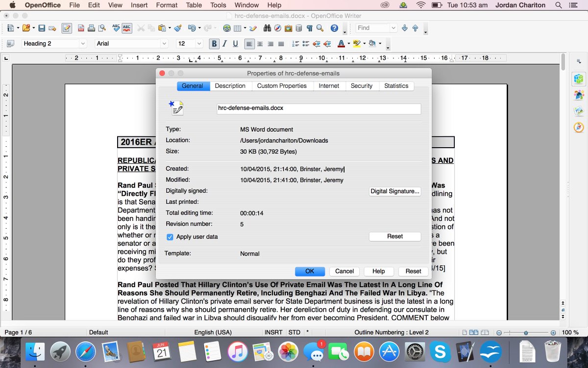Click the Find text field

click(x=372, y=28)
